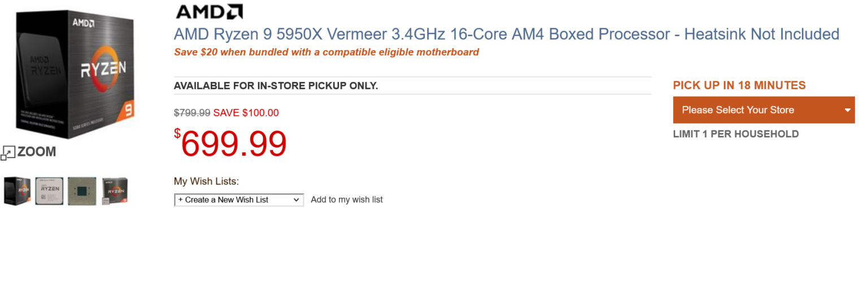Screen dimensions: 868x283
Task: Select the angled Ryzen box thumbnail
Action: point(17,191)
